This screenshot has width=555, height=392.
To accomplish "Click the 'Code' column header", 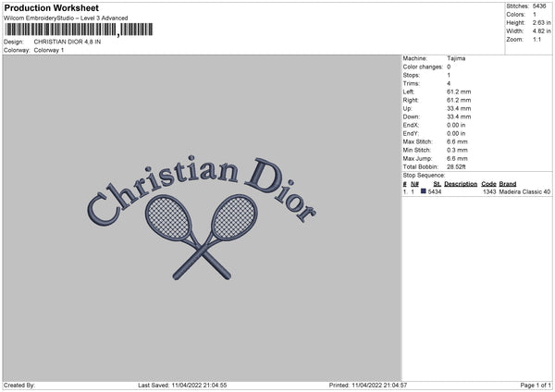I will 488,184.
